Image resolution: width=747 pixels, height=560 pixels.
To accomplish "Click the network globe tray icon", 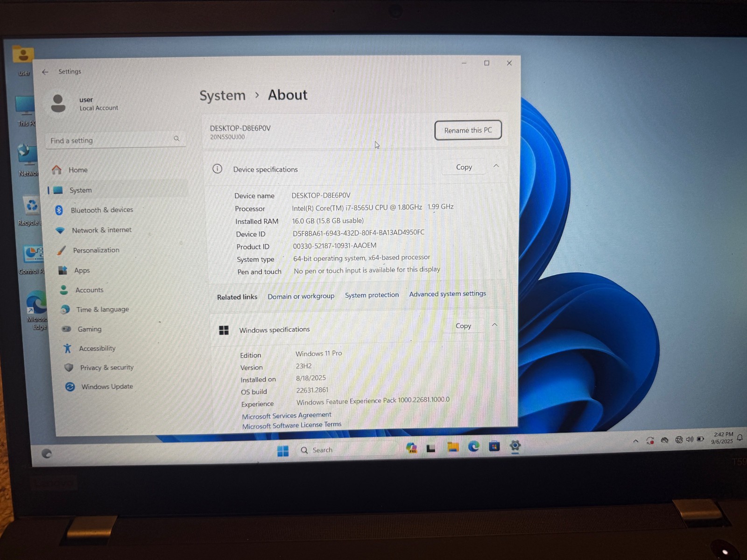I will tap(679, 440).
